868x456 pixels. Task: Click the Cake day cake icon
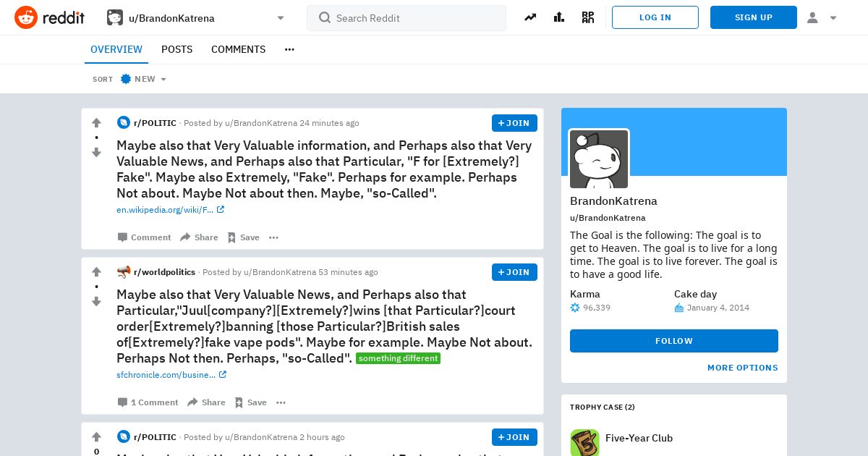pos(679,308)
